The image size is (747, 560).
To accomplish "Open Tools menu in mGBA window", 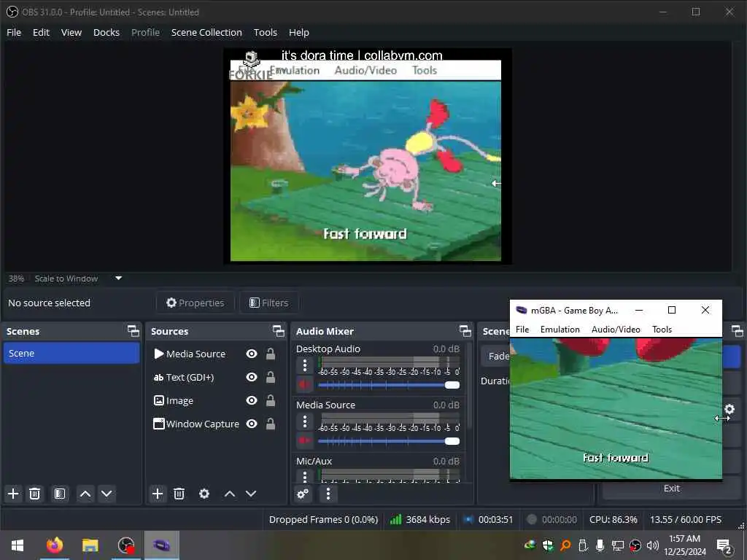I will (662, 330).
